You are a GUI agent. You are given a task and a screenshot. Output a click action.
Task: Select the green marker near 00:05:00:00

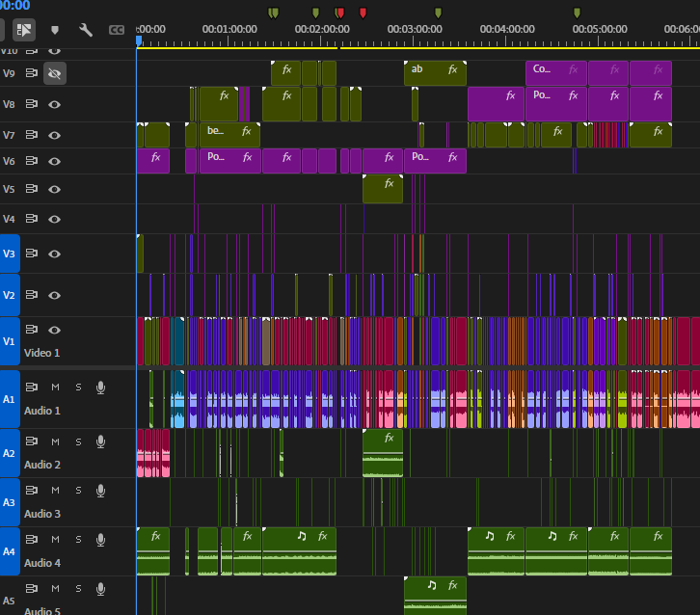coord(577,13)
